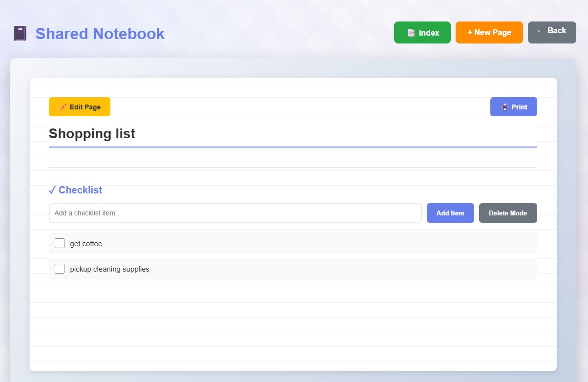Image resolution: width=588 pixels, height=382 pixels.
Task: Click the page icon on the Index button
Action: 411,33
